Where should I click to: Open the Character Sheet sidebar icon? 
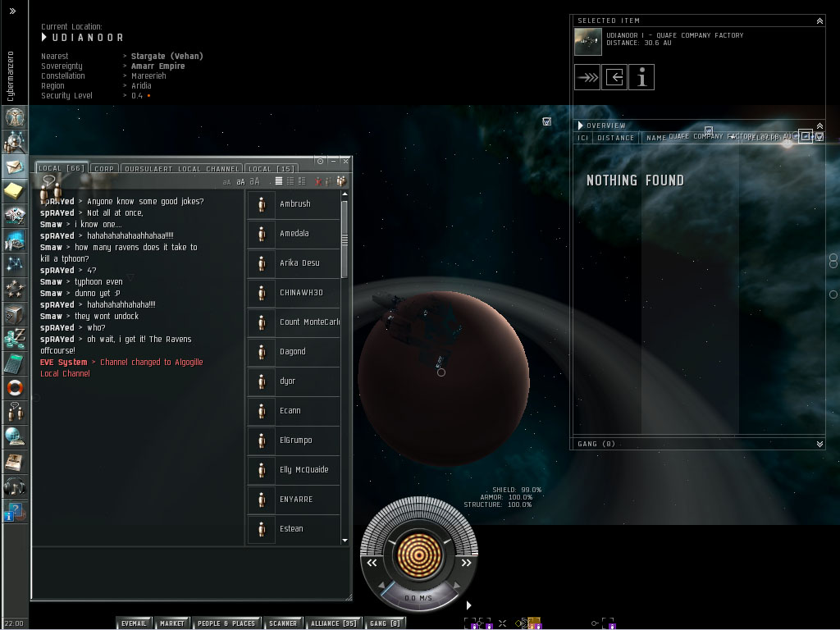pyautogui.click(x=15, y=117)
